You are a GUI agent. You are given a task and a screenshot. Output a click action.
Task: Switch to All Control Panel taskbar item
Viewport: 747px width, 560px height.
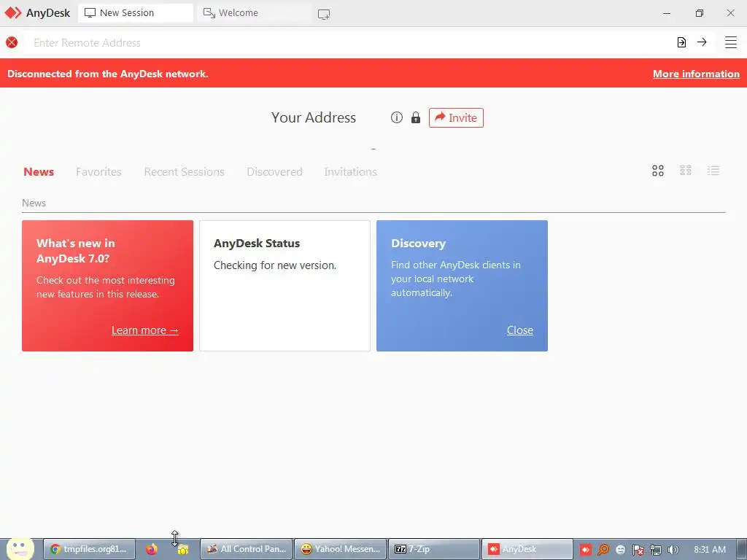coord(247,549)
